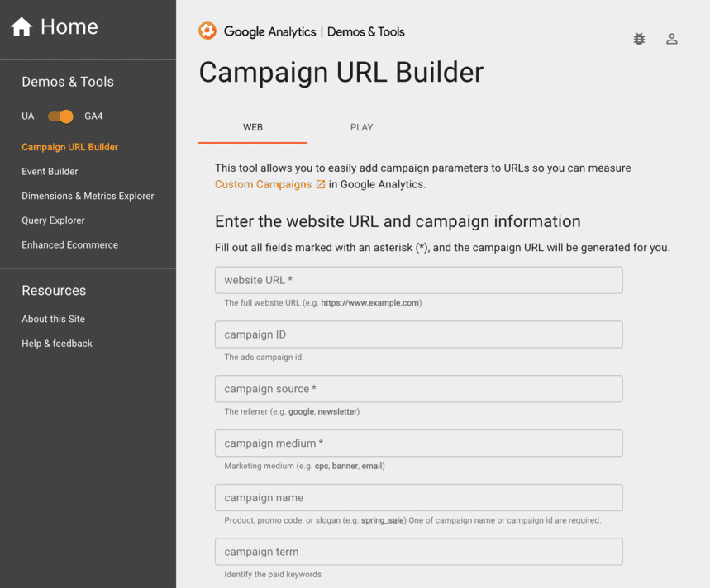Click 'Identify the paid keywords' hint
Image resolution: width=710 pixels, height=588 pixels.
click(x=273, y=574)
